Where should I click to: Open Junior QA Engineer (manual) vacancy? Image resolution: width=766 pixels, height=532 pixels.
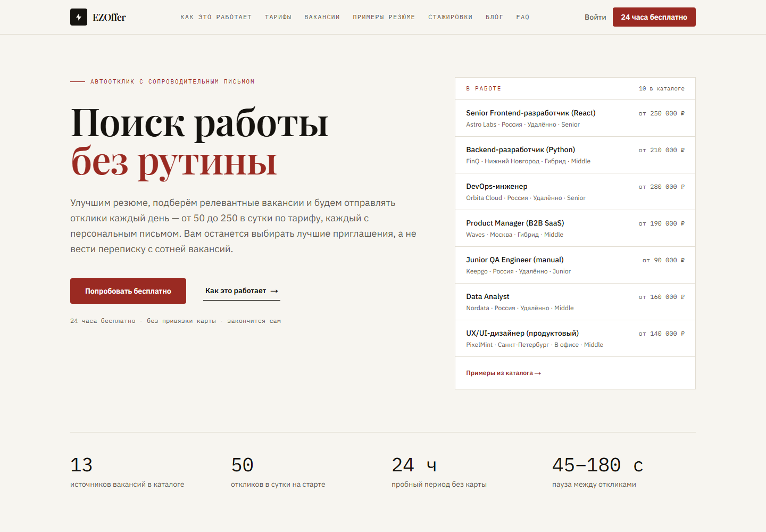pos(575,265)
